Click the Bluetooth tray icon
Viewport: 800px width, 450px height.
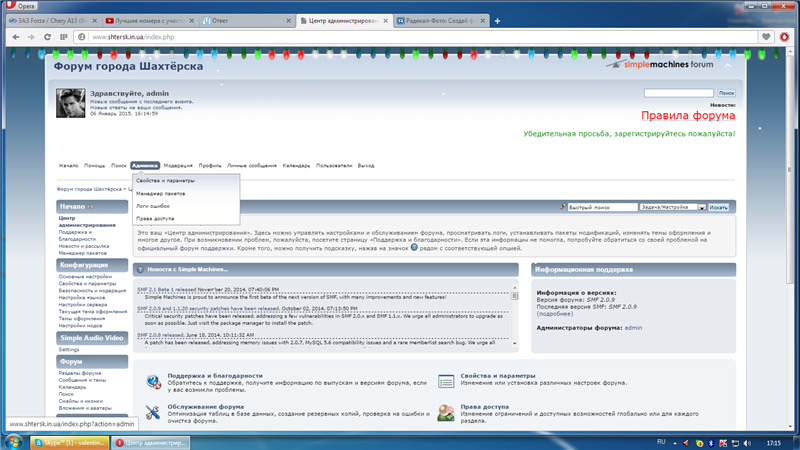point(711,443)
